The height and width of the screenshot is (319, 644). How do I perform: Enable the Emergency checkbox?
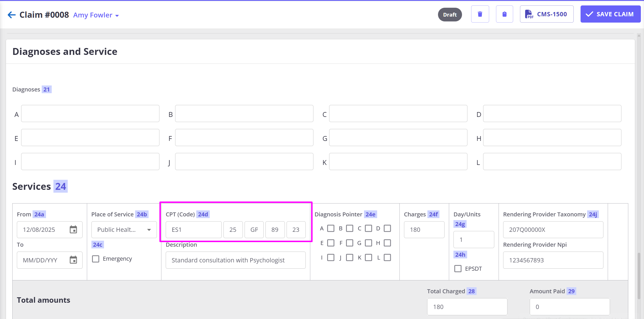[x=96, y=259]
